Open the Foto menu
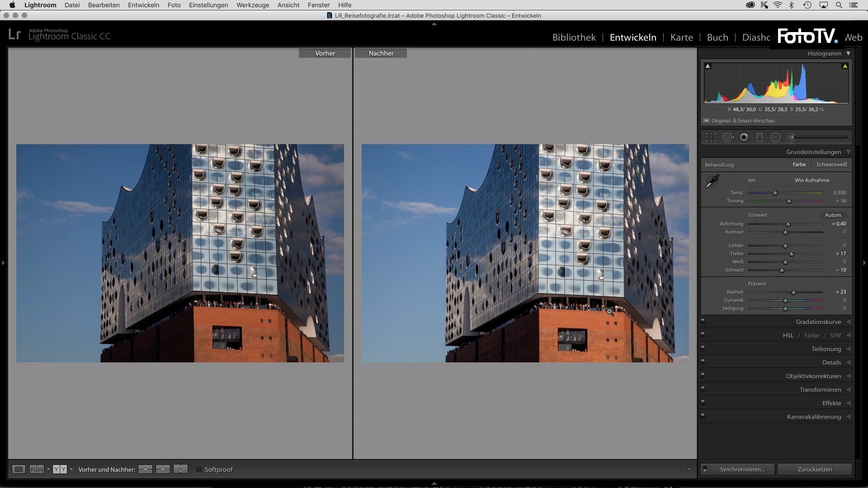Viewport: 868px width, 488px height. [174, 5]
